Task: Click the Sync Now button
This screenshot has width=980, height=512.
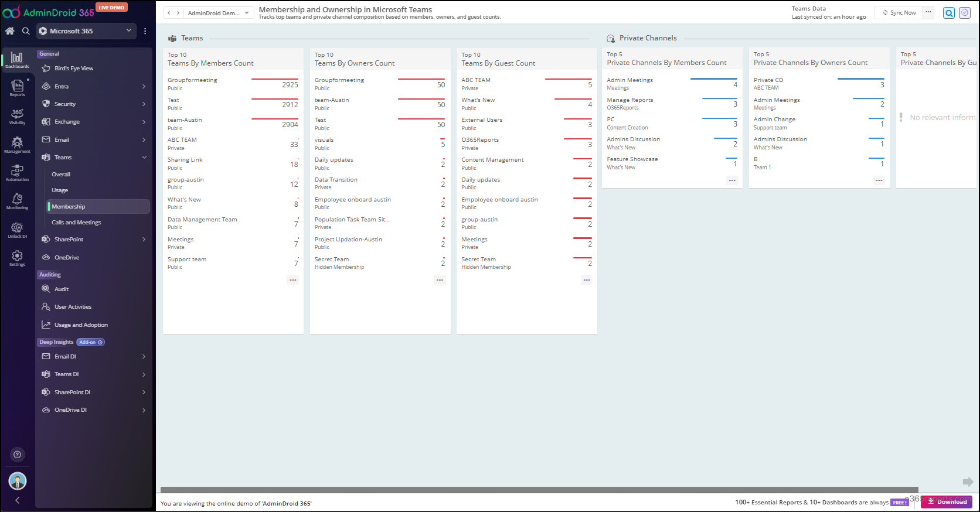Action: tap(899, 13)
